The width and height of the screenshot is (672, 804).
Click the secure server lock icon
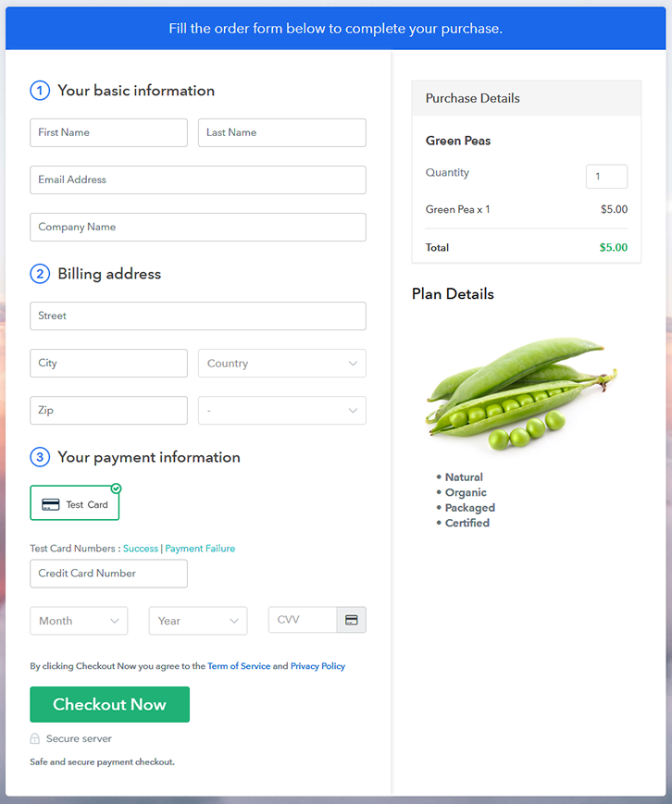pyautogui.click(x=35, y=739)
